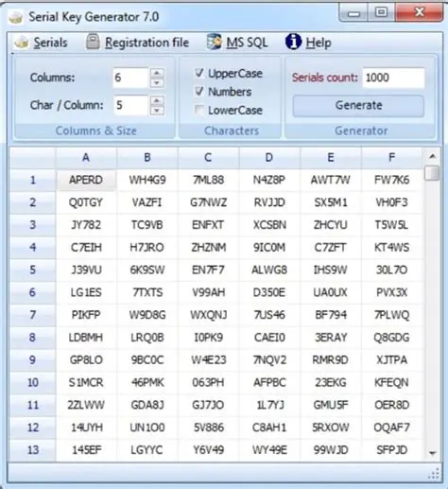Click cell LRQ0B
Viewport: 448px width, 489px height.
pos(147,338)
